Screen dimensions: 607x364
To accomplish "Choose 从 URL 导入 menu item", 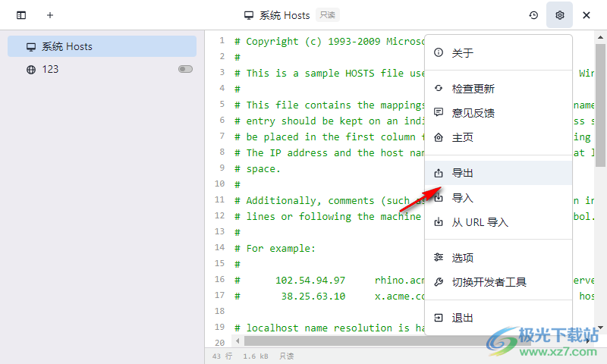I will click(498, 222).
